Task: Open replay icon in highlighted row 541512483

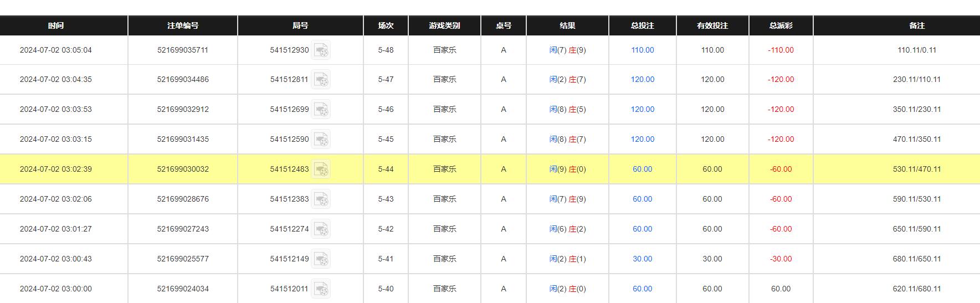Action: [321, 170]
